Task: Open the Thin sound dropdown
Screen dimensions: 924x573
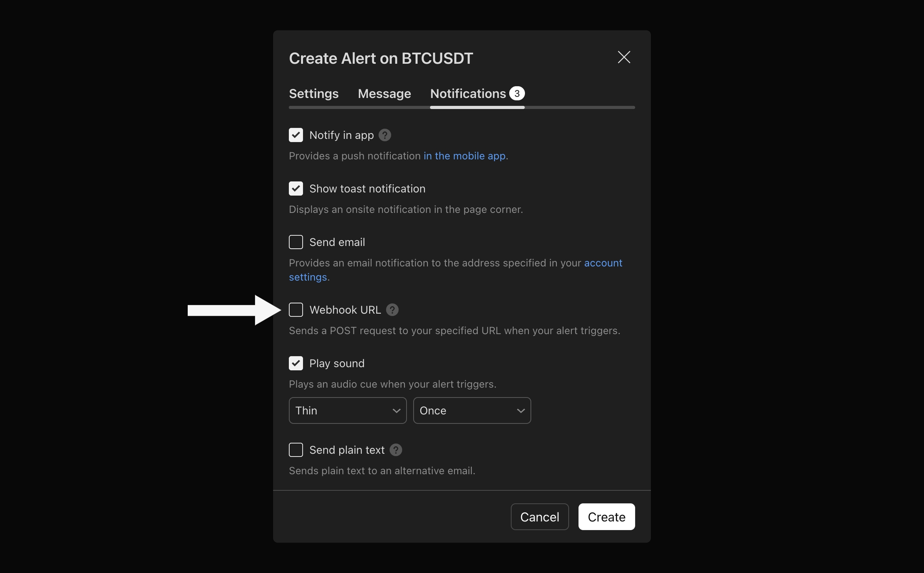Action: (347, 410)
